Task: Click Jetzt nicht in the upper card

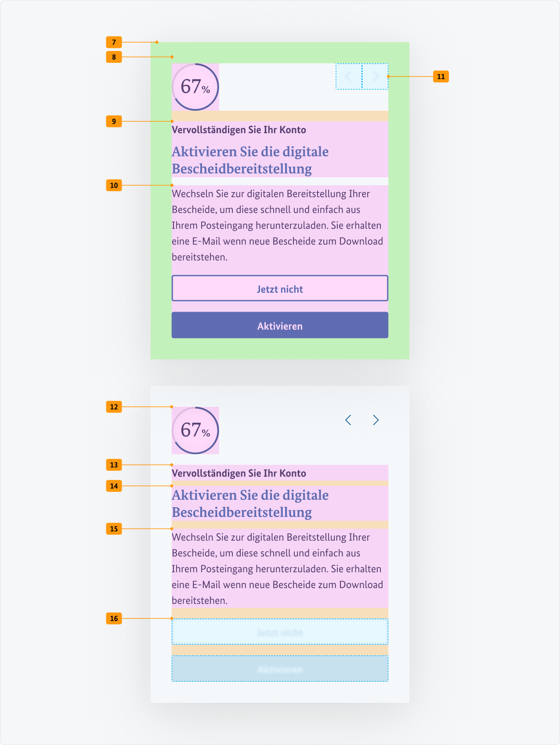Action: click(280, 288)
